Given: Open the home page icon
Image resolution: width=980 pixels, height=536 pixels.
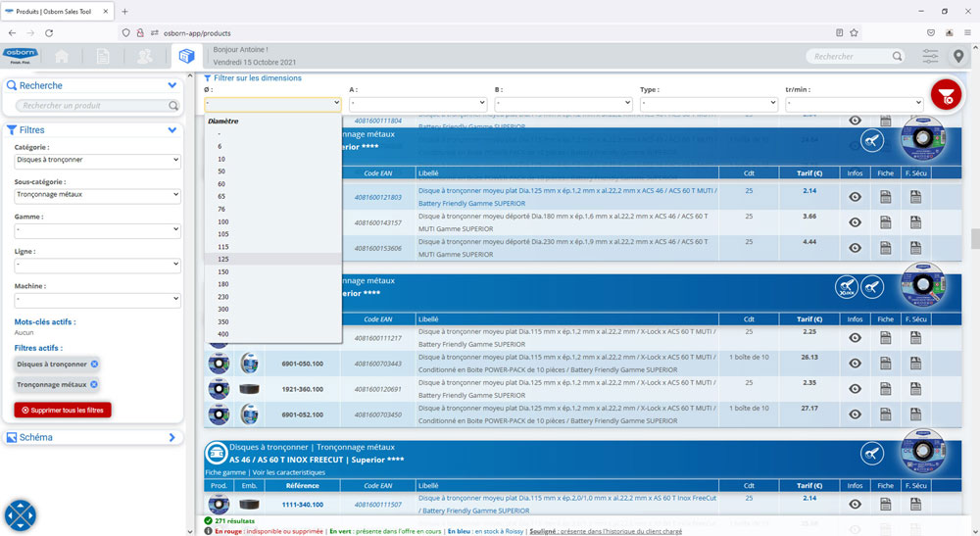Looking at the screenshot, I should coord(62,57).
